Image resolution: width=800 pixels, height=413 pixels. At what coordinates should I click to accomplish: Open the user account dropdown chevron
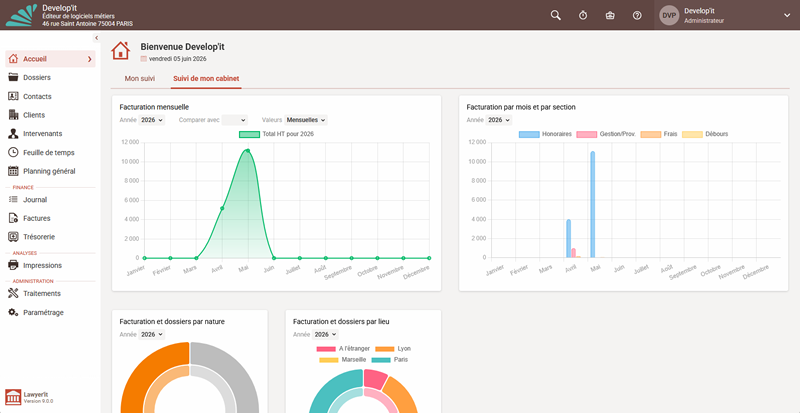[786, 15]
